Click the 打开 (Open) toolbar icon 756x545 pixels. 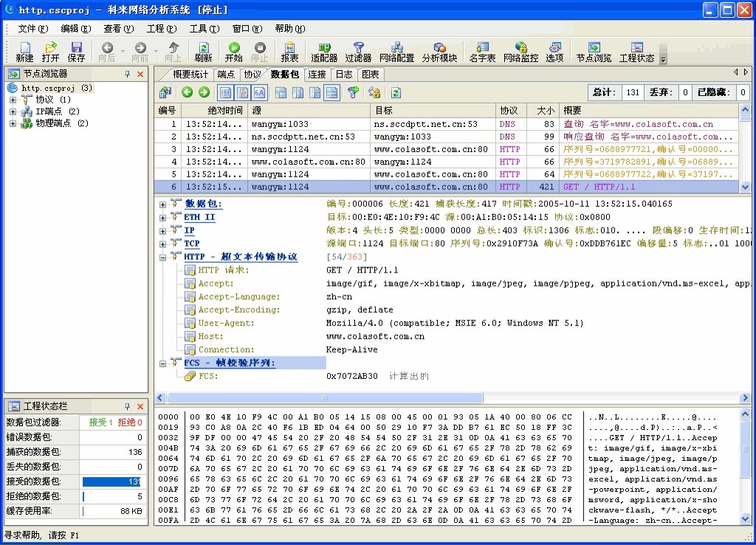coord(50,52)
